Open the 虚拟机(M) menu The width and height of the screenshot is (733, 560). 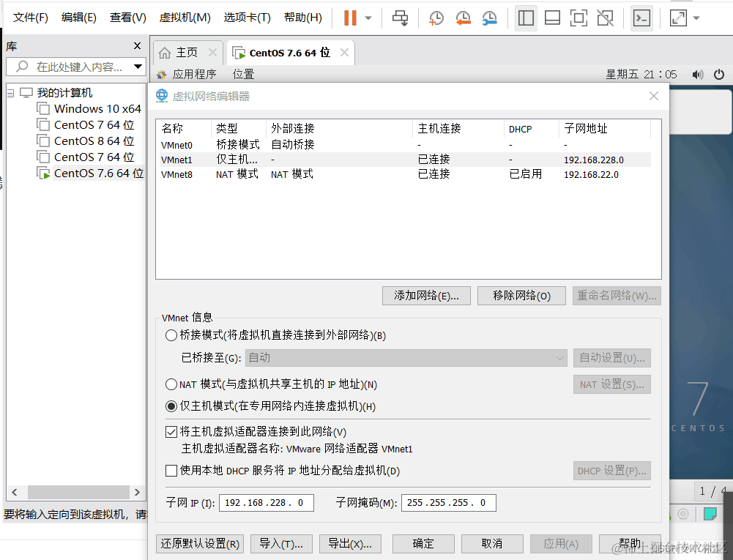pyautogui.click(x=185, y=18)
